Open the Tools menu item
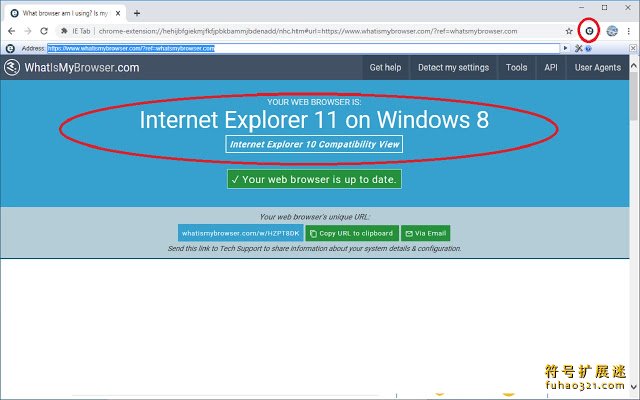Screen dimensions: 640x400 516,68
